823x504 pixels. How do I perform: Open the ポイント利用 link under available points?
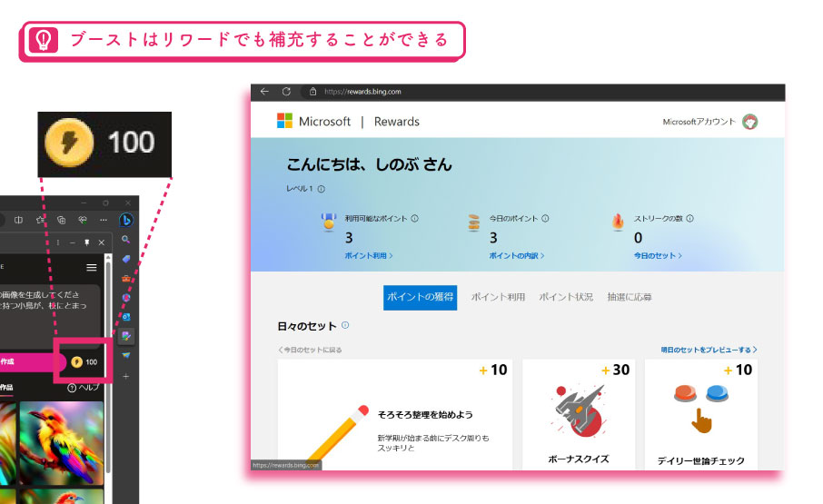[369, 255]
